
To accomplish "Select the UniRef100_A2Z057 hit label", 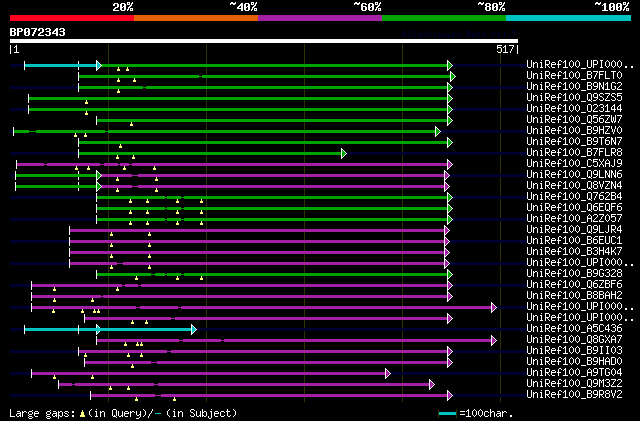I will point(574,219).
